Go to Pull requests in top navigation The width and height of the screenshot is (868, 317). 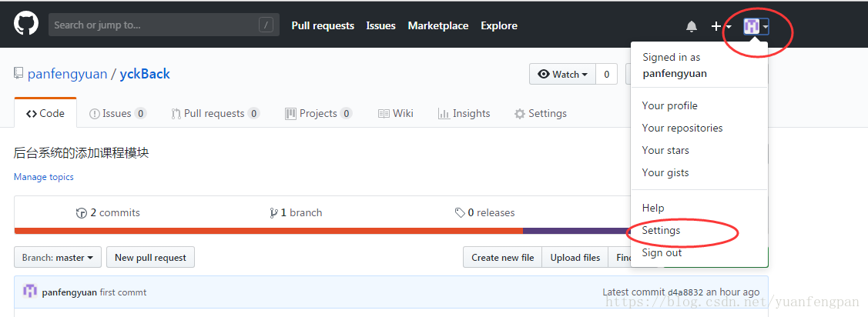pos(323,25)
